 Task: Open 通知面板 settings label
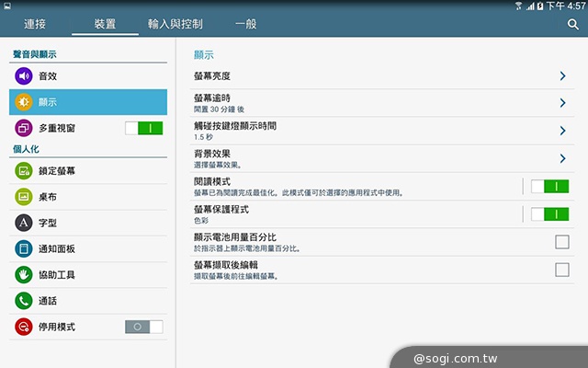(x=57, y=248)
